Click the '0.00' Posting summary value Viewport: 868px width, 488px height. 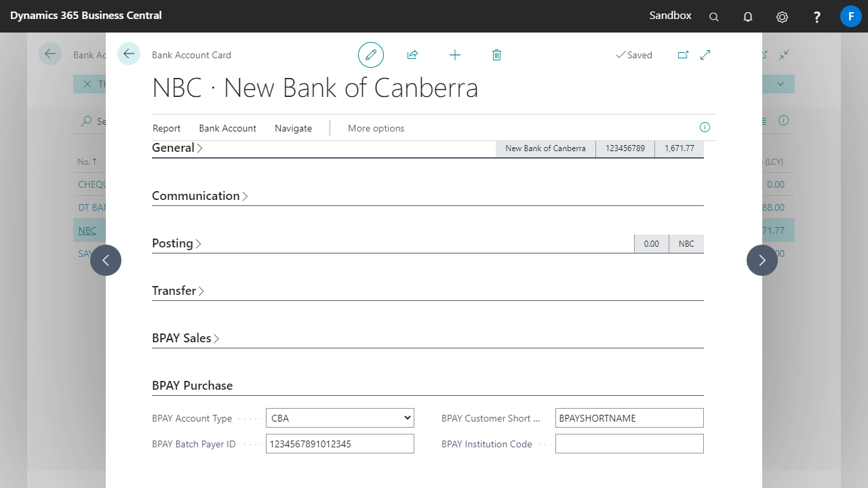pyautogui.click(x=652, y=244)
